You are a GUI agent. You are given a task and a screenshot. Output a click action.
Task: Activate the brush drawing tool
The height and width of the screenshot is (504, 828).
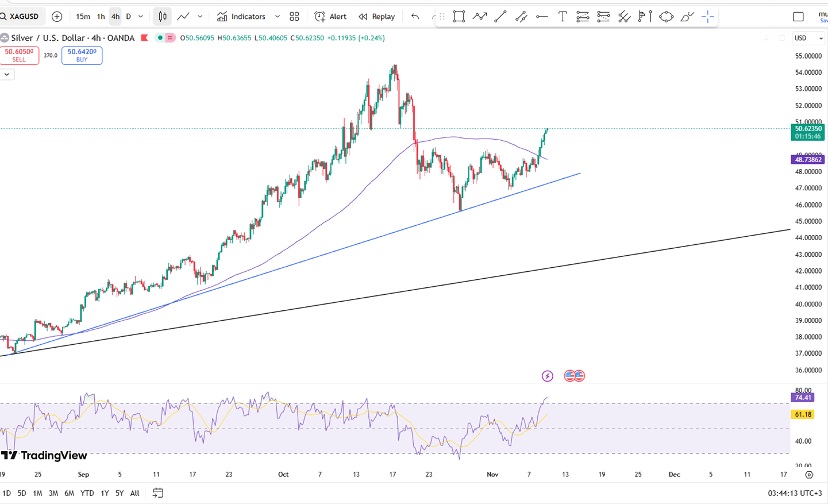[x=687, y=17]
